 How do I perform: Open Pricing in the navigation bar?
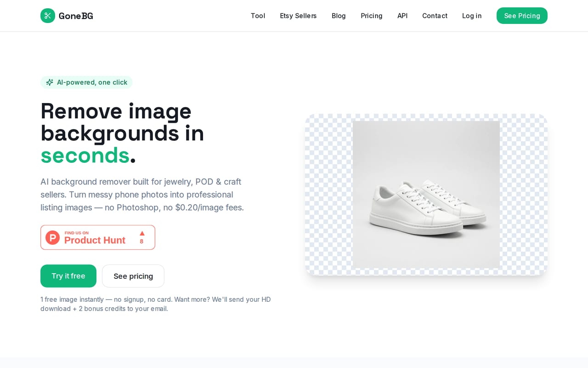[x=372, y=16]
